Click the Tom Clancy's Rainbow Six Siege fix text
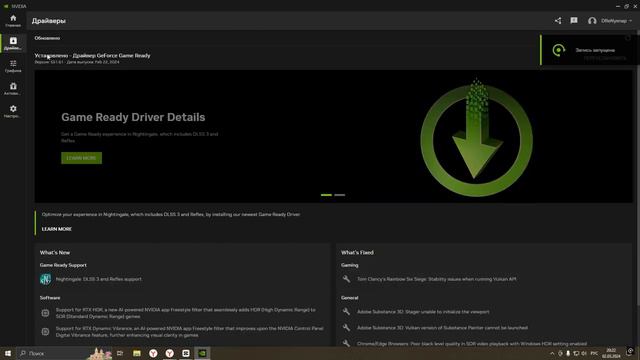Viewport: 640px width, 360px height. pos(436,279)
